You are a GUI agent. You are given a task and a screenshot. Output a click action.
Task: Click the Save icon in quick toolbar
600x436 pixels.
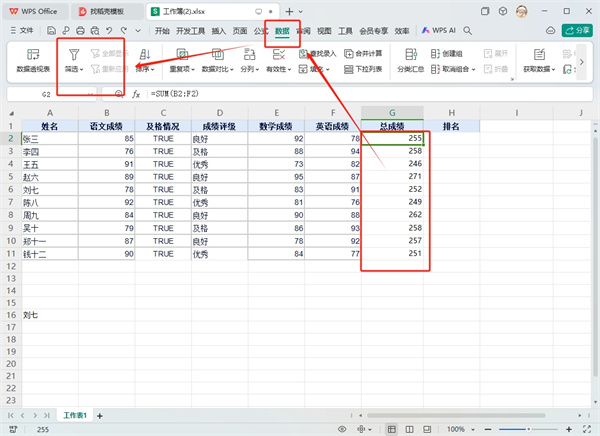[x=51, y=31]
